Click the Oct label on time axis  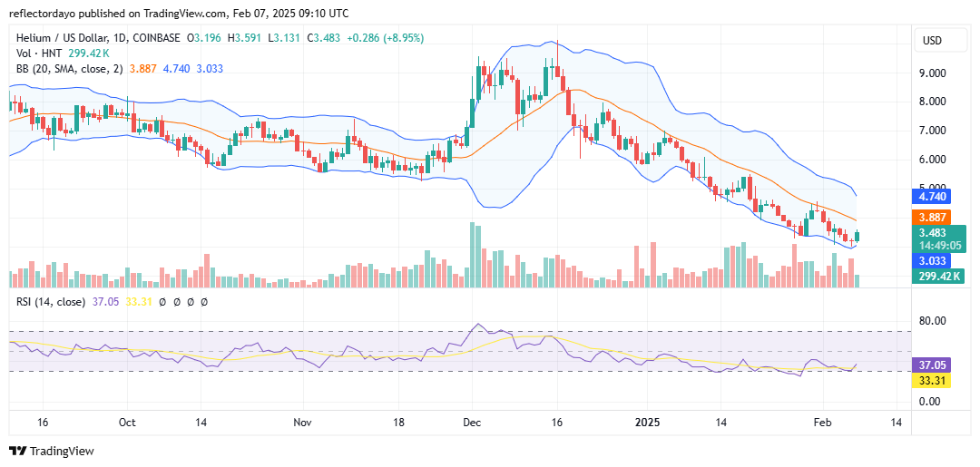pyautogui.click(x=127, y=423)
